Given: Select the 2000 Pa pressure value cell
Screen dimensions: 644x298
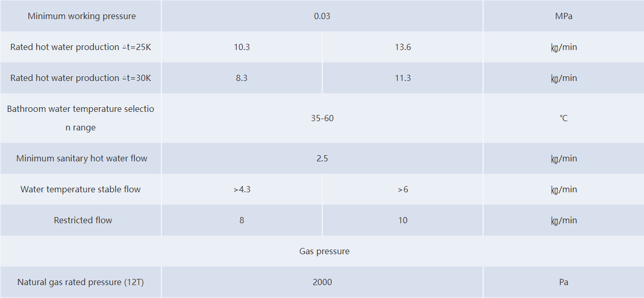Looking at the screenshot, I should pos(322,282).
